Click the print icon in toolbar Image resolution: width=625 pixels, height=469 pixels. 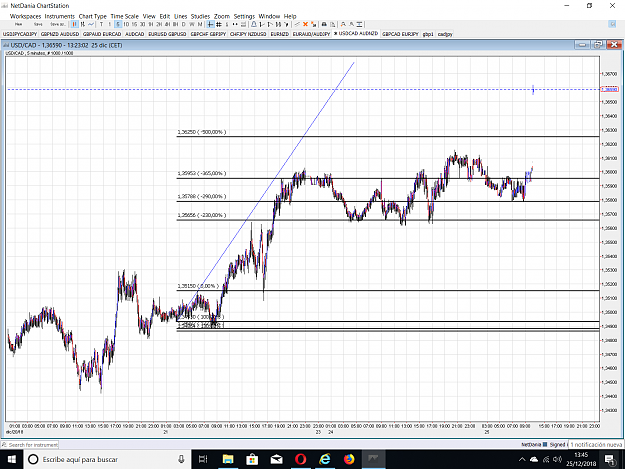(324, 24)
